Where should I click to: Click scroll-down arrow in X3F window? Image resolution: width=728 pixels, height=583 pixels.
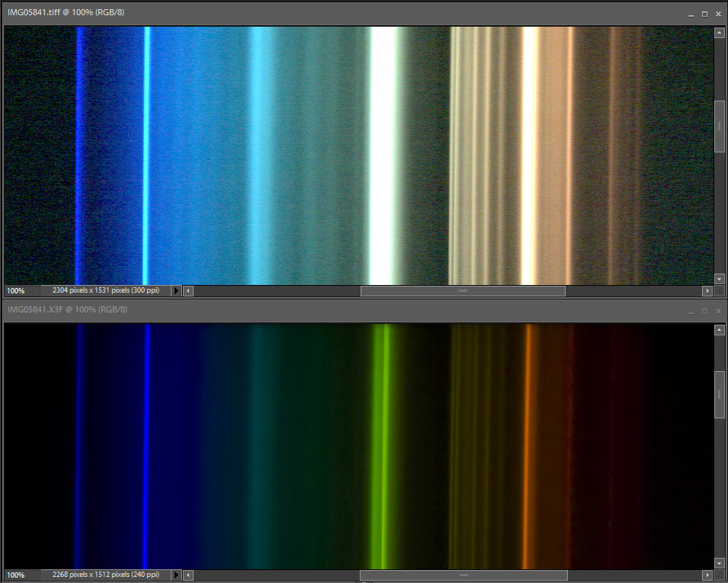tap(719, 563)
